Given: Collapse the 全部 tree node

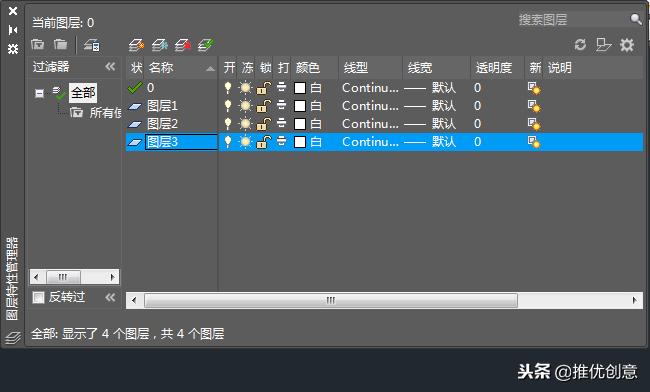Looking at the screenshot, I should click(x=39, y=93).
